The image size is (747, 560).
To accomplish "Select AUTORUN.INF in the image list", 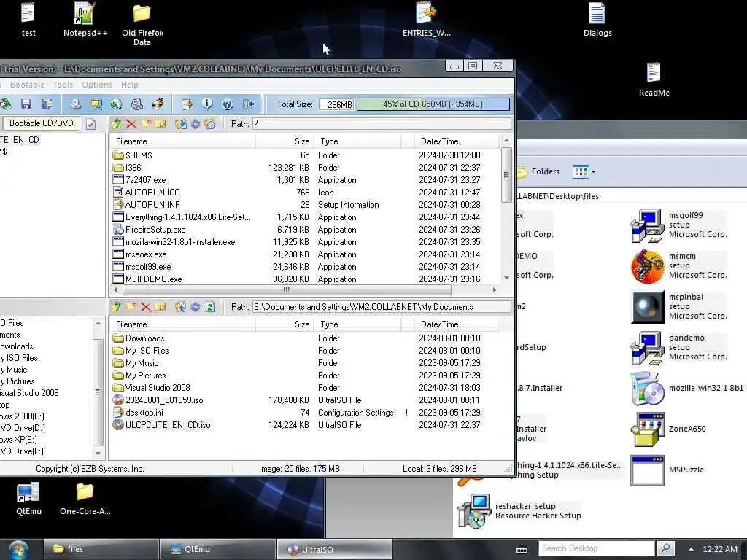I will click(305, 205).
